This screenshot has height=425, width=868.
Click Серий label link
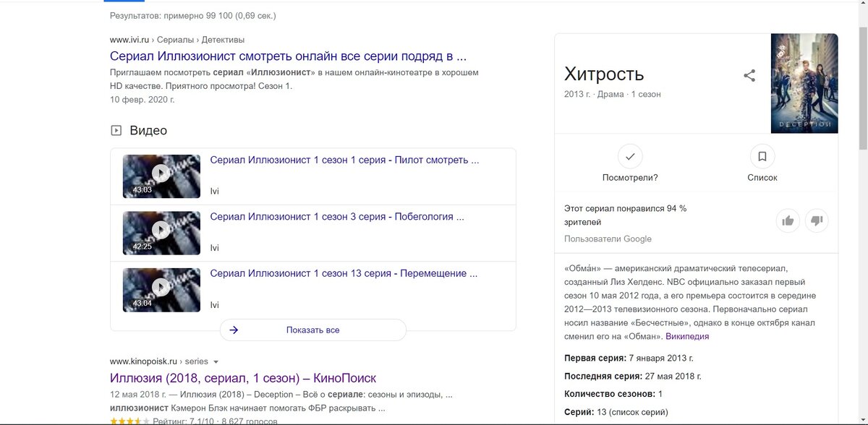coord(579,411)
